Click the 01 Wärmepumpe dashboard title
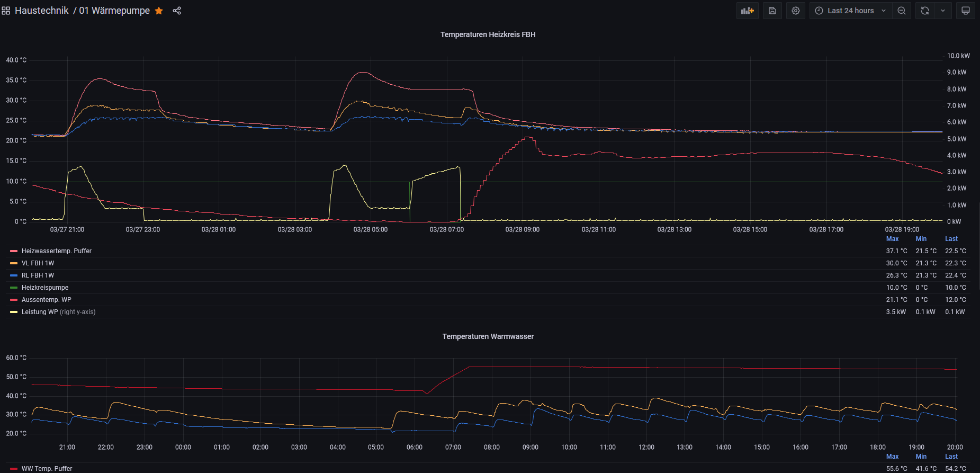The width and height of the screenshot is (980, 473). click(114, 11)
